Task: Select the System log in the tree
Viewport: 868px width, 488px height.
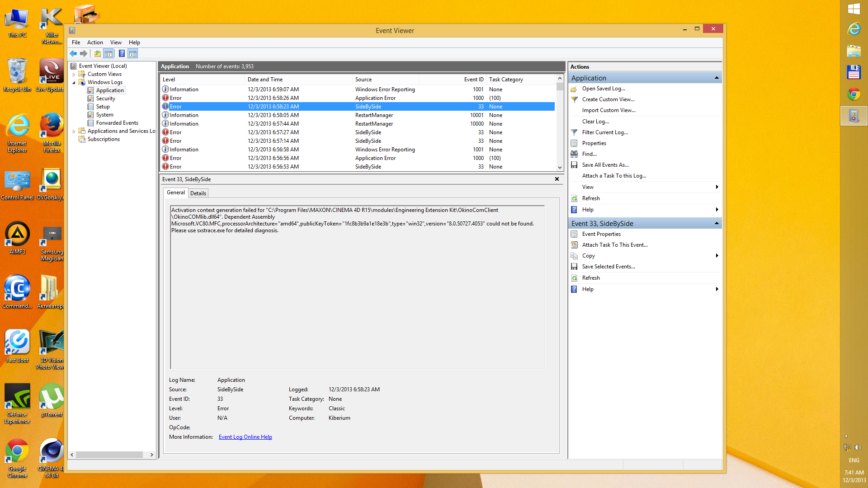Action: point(104,115)
